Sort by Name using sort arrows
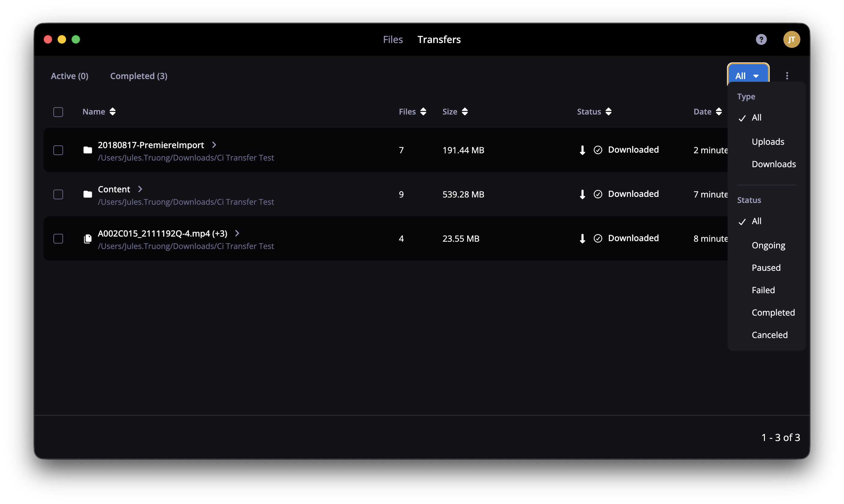The height and width of the screenshot is (504, 844). 112,112
